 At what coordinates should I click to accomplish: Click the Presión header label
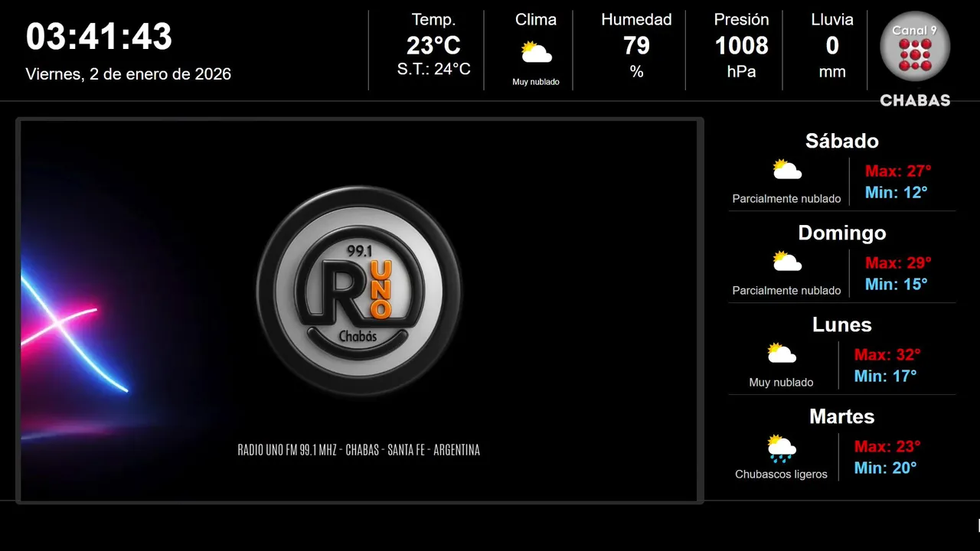click(741, 20)
